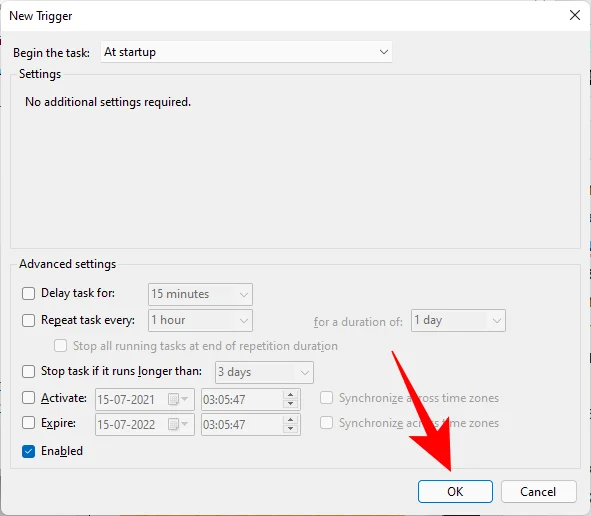Image resolution: width=591 pixels, height=516 pixels.
Task: Click the Cancel button
Action: [539, 492]
